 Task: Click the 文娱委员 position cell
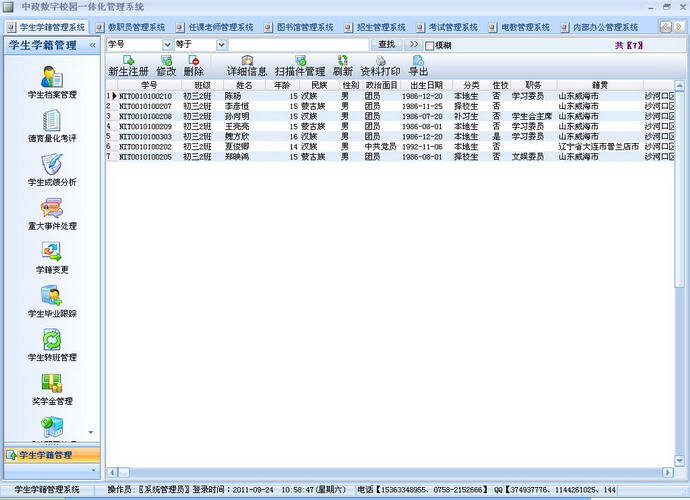tap(528, 157)
